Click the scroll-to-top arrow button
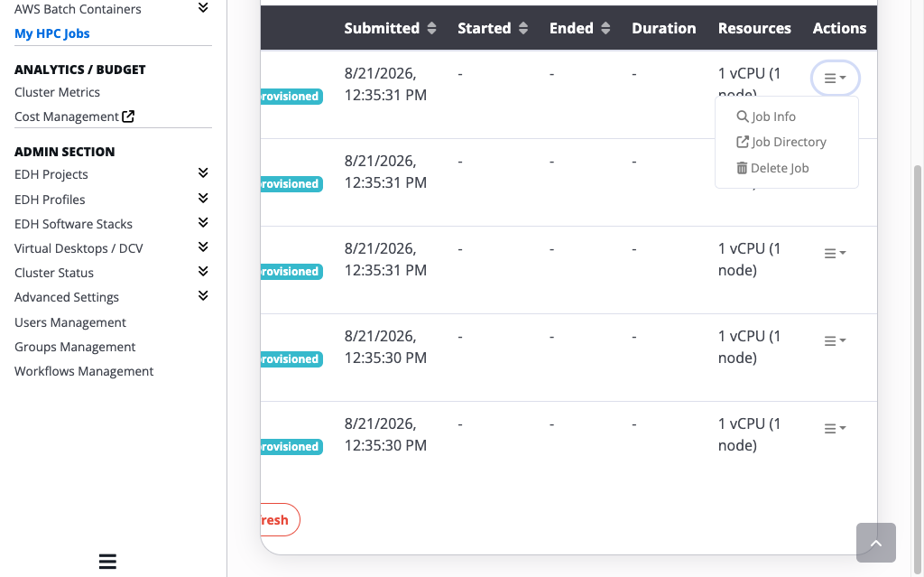Screen dimensions: 924x577 (875, 542)
